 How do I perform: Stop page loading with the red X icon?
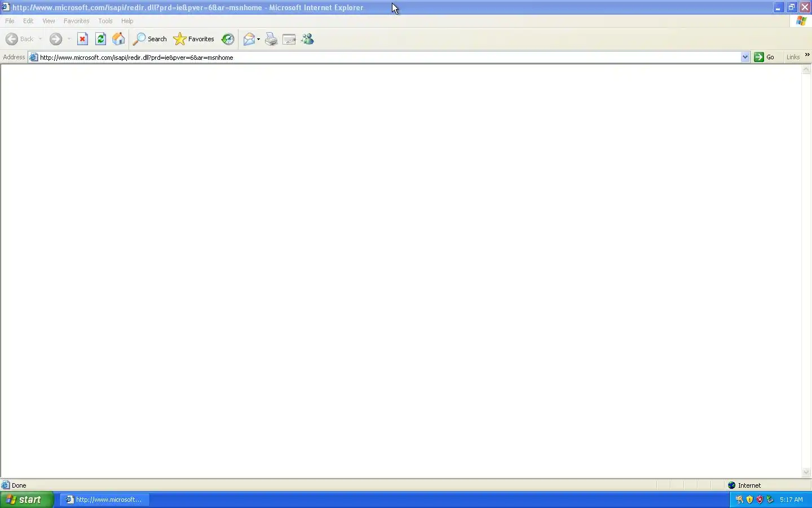tap(83, 39)
